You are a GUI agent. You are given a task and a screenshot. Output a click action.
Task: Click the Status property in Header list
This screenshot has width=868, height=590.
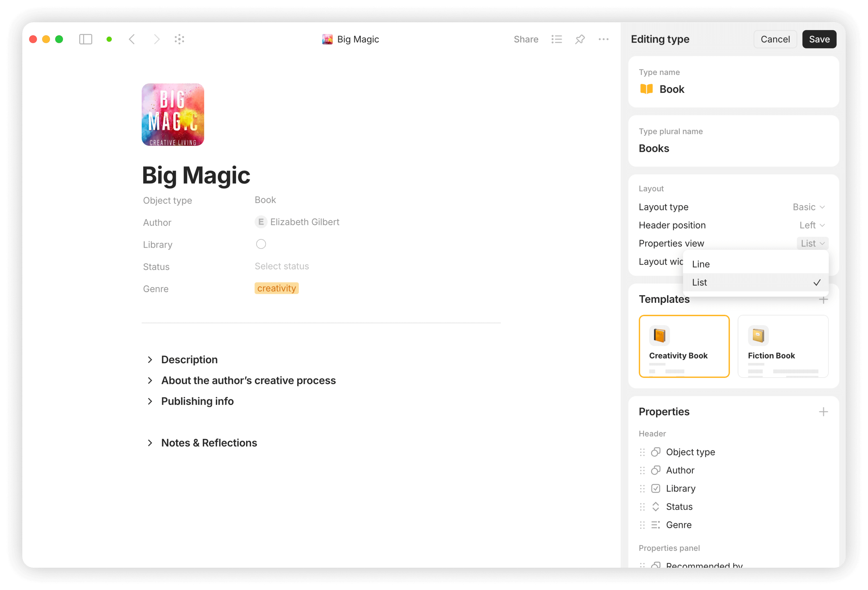point(679,507)
